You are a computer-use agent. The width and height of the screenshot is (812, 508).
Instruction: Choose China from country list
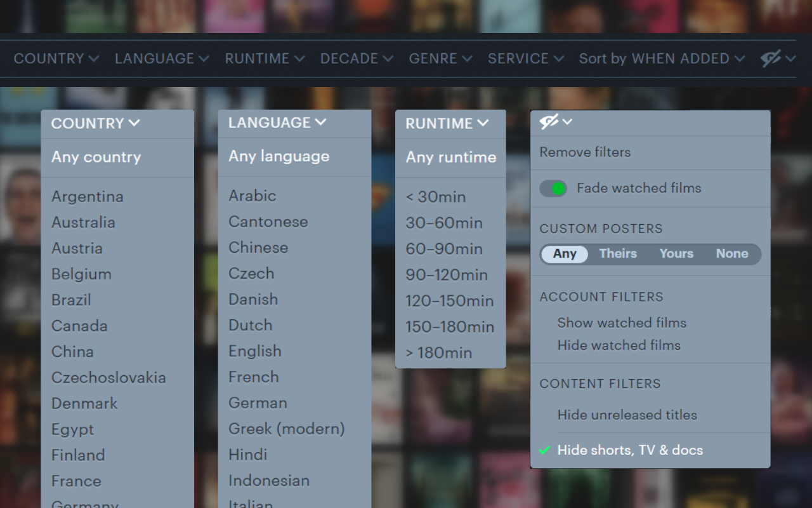tap(72, 352)
